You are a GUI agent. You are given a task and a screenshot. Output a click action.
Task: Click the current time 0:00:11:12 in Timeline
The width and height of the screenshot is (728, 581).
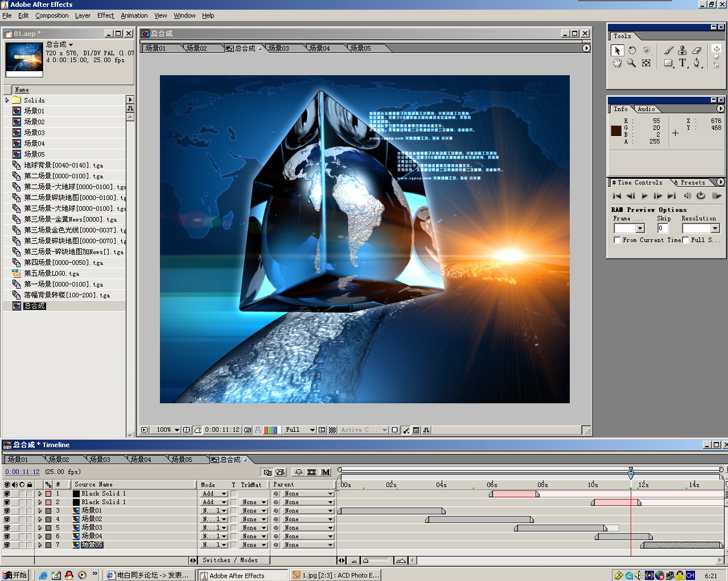pos(22,472)
